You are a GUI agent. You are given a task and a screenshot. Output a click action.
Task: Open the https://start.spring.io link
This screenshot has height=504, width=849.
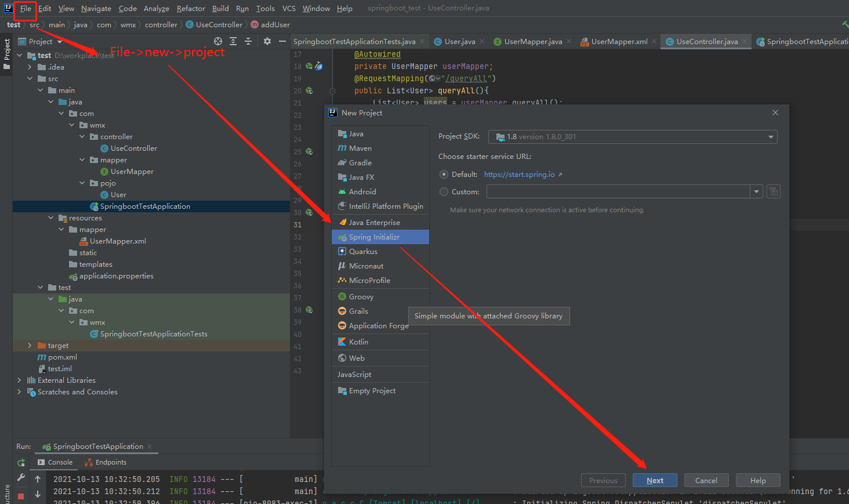point(520,175)
